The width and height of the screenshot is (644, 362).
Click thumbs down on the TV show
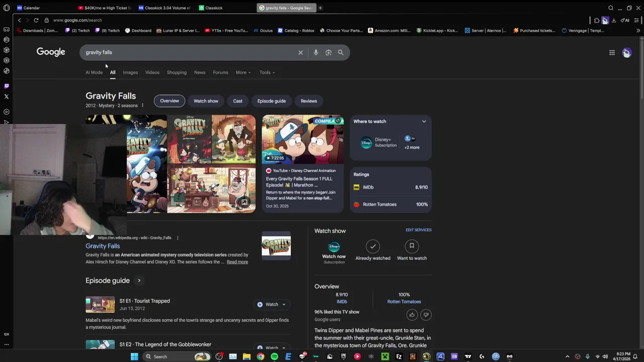coord(426,315)
